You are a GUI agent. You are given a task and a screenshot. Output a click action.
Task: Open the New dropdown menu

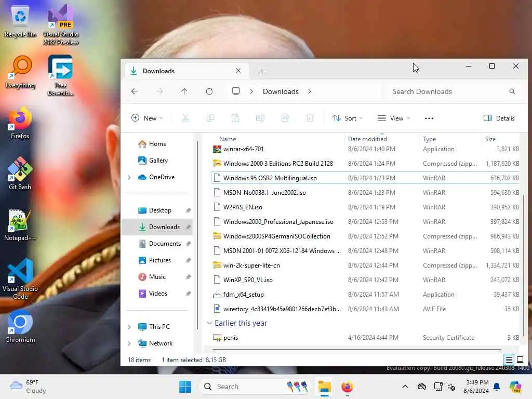click(147, 118)
